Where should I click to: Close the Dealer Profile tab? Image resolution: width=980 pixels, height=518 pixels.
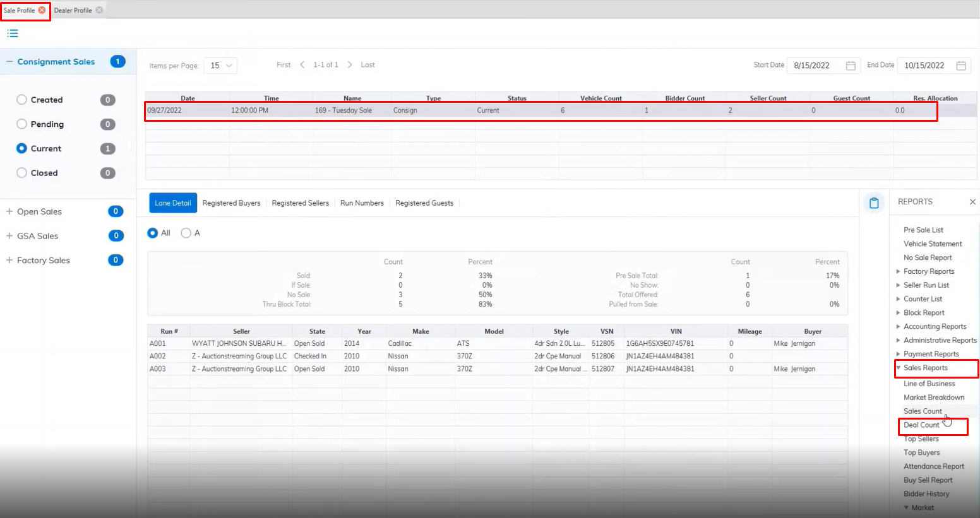click(x=99, y=10)
